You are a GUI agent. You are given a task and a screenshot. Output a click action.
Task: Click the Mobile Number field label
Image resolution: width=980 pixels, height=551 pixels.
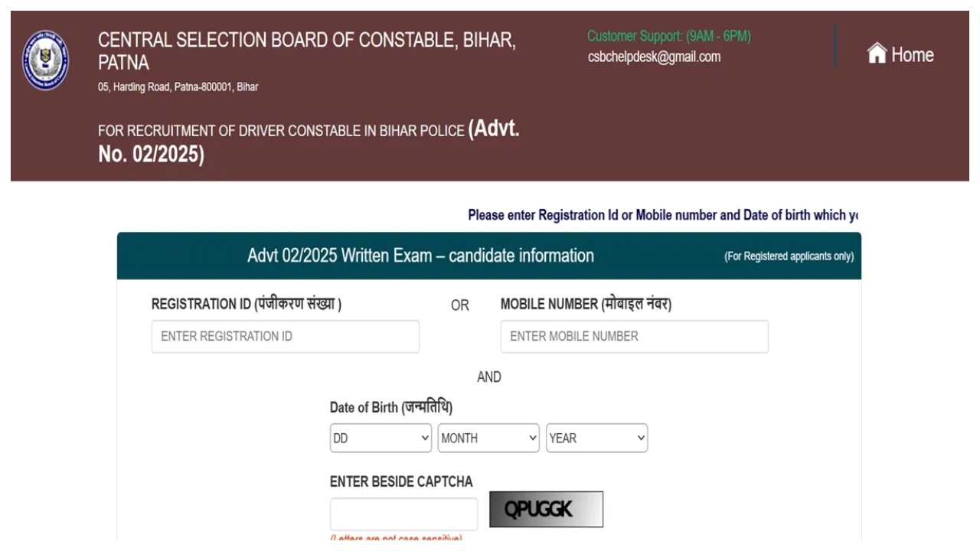586,305
